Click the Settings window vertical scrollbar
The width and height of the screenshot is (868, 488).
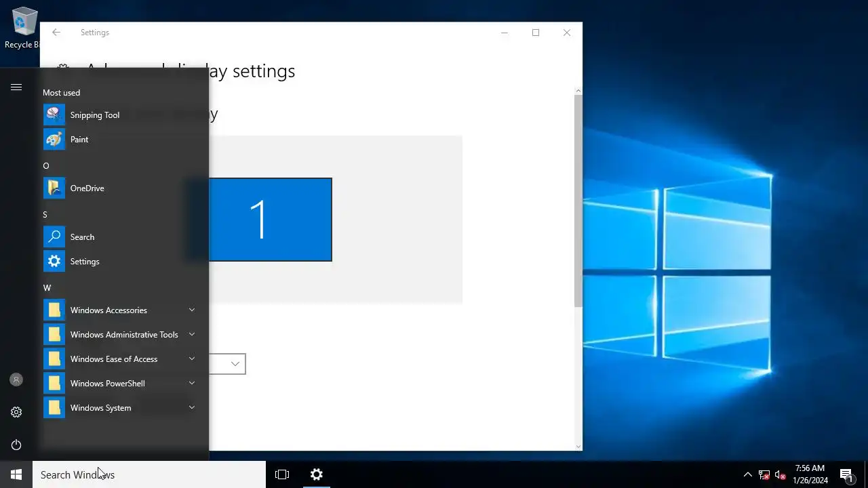coord(578,200)
